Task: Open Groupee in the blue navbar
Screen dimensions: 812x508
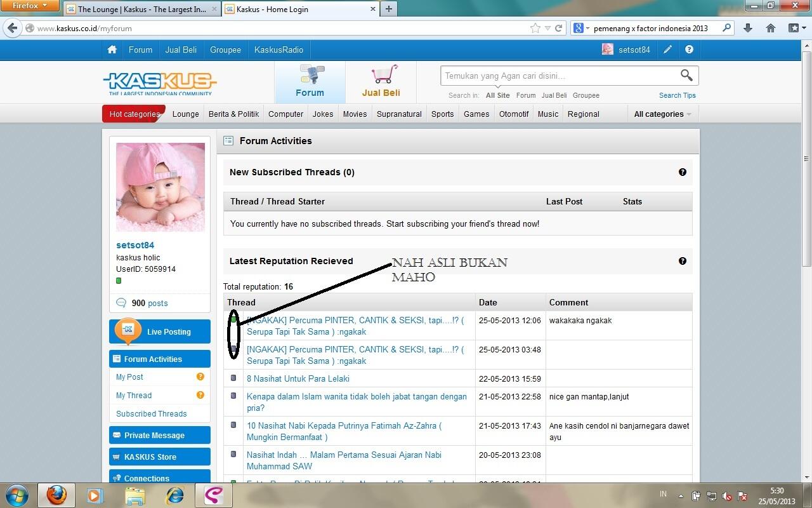Action: pyautogui.click(x=225, y=50)
